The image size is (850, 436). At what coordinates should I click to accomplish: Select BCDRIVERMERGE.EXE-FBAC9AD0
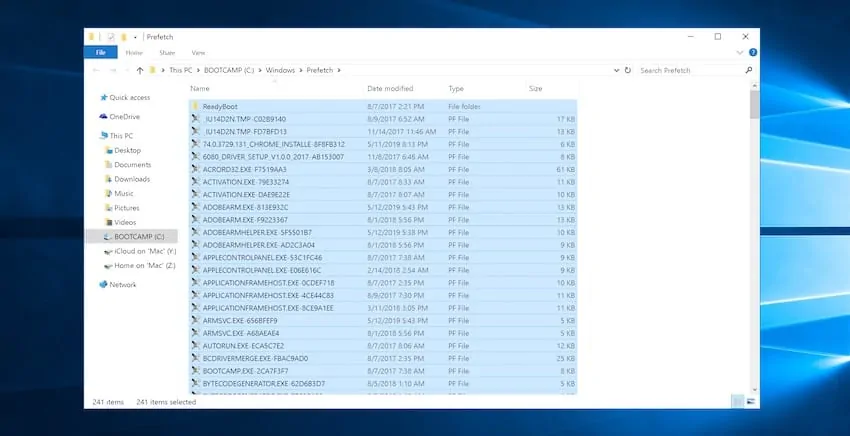tap(383, 358)
